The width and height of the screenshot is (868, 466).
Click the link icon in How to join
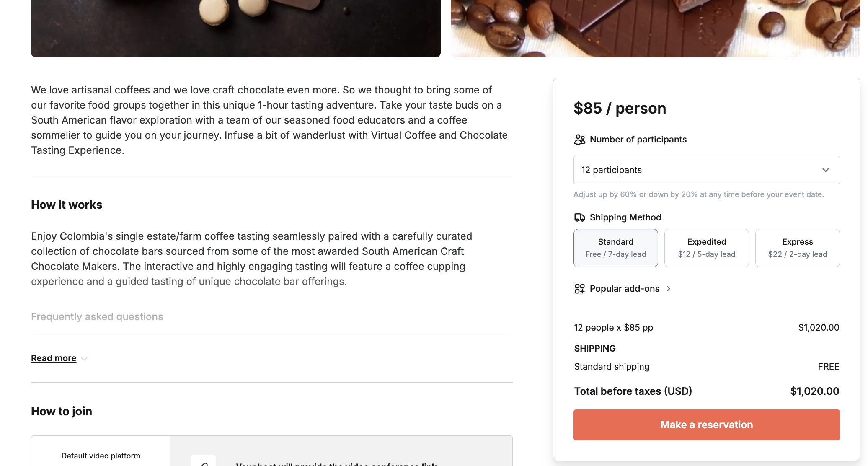point(203,463)
